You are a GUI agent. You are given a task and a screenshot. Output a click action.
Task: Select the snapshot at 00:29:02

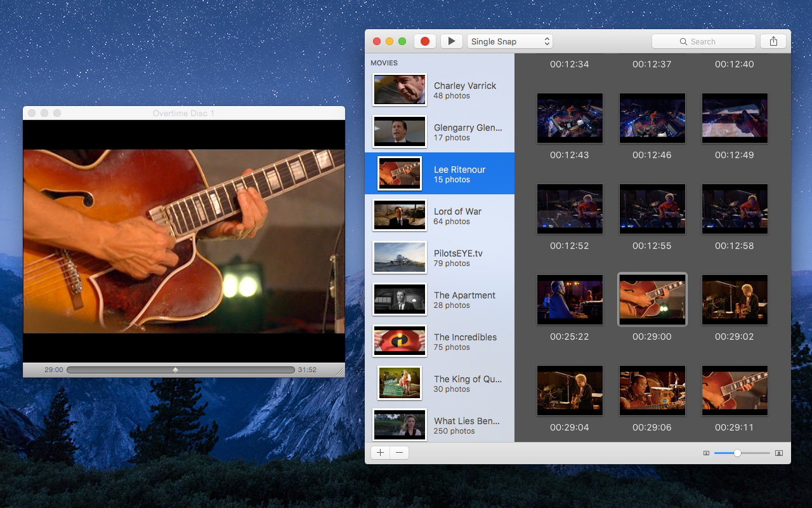[x=735, y=300]
